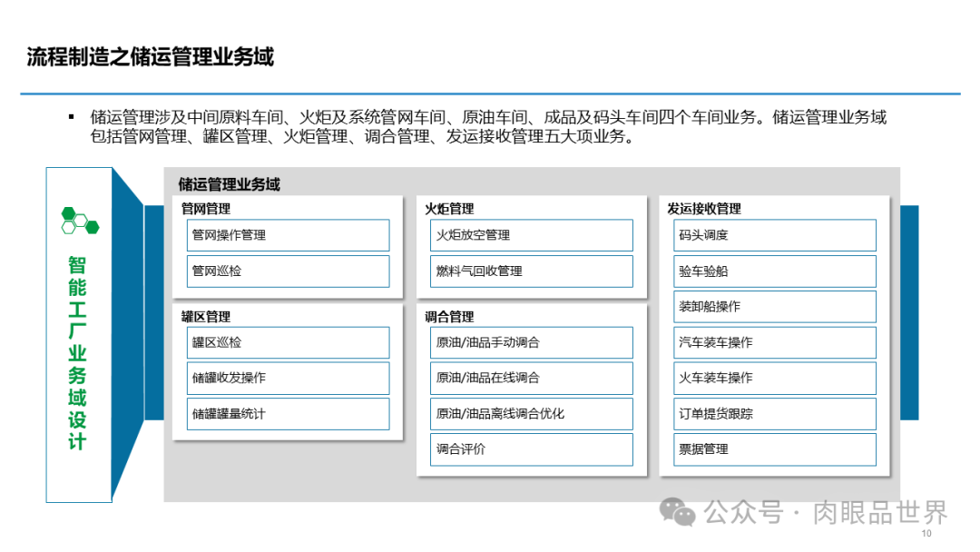Select the 储罐收发操作 box
980x552 pixels.
289,379
